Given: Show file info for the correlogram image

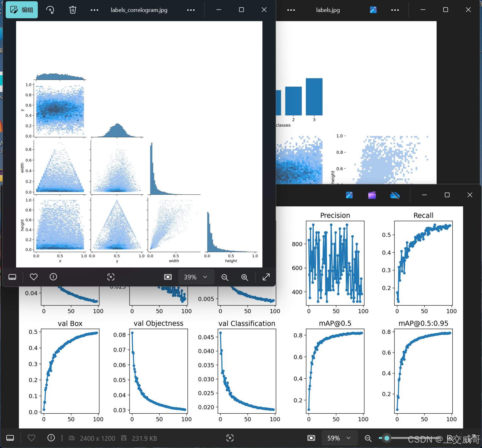Looking at the screenshot, I should click(53, 277).
